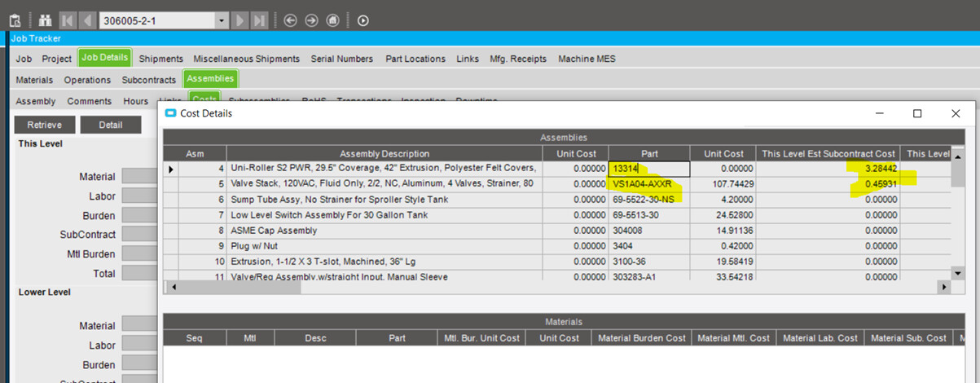Click the This Level Est Subcontract Cost header
Viewport: 980px width, 383px height.
click(x=828, y=153)
